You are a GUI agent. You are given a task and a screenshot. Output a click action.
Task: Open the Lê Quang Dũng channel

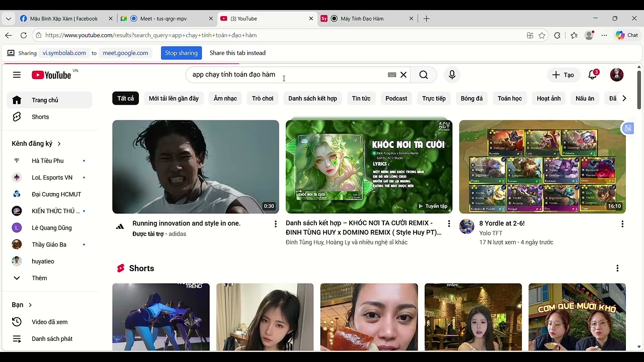pos(49,228)
